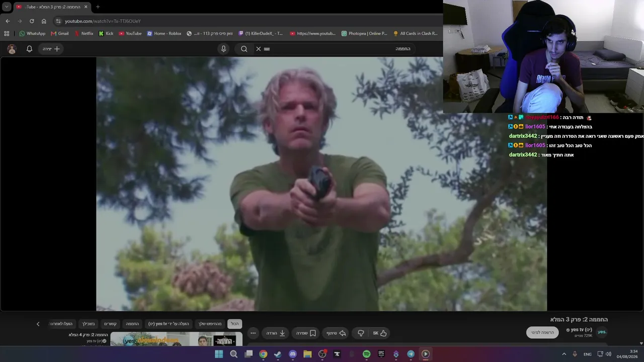Open the החממה 2: פרק 4 המלא title
Viewport: 644px width, 362px height.
(89, 335)
